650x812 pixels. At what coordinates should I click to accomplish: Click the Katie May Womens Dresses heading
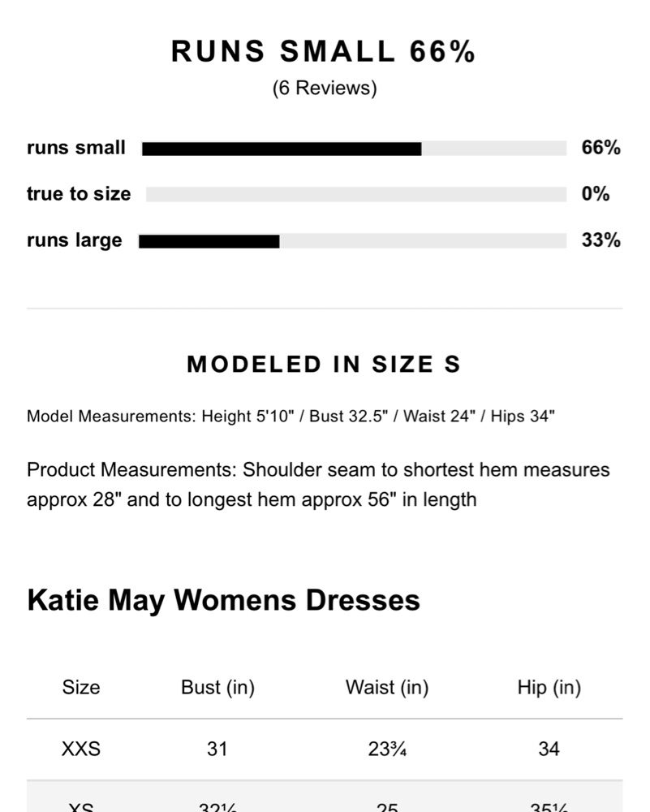(x=224, y=601)
